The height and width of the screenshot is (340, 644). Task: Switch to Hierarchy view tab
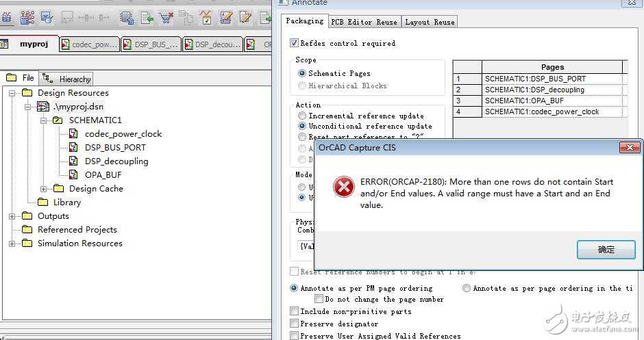pyautogui.click(x=66, y=79)
